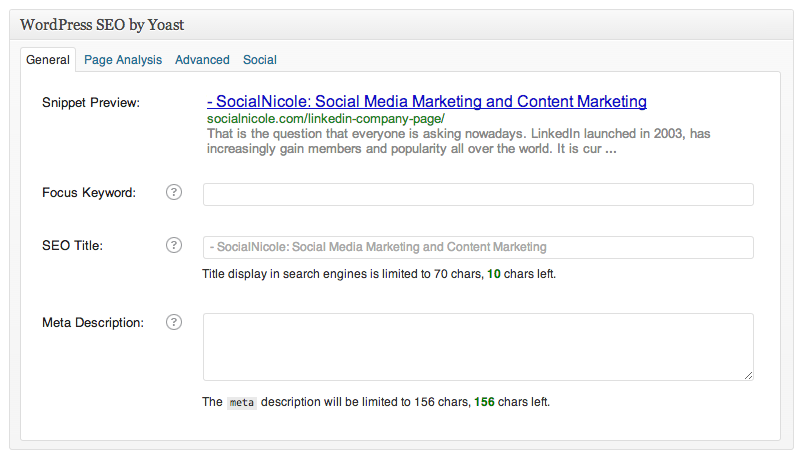This screenshot has height=462, width=803.
Task: Open the Advanced tab
Action: click(202, 60)
